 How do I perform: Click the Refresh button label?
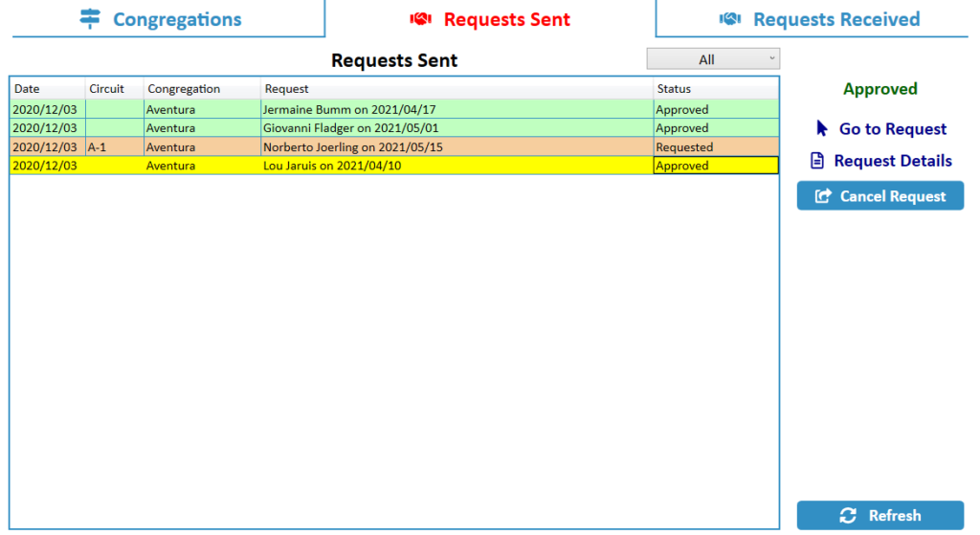[895, 516]
